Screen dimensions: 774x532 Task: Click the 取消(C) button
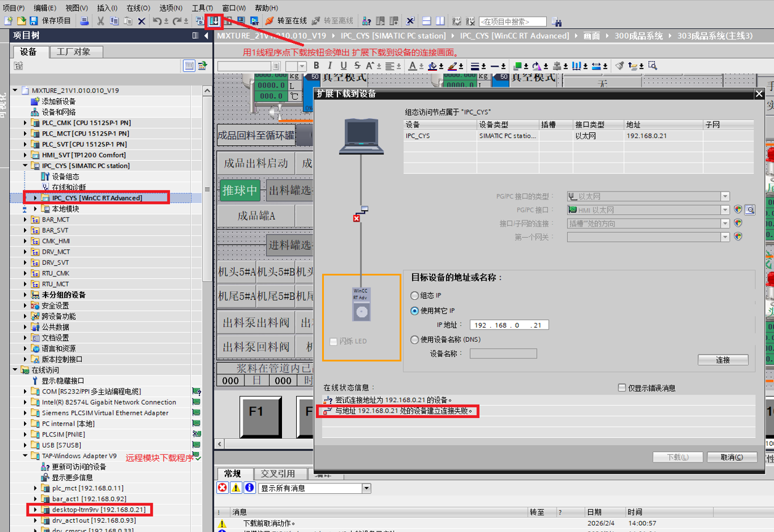tap(731, 457)
